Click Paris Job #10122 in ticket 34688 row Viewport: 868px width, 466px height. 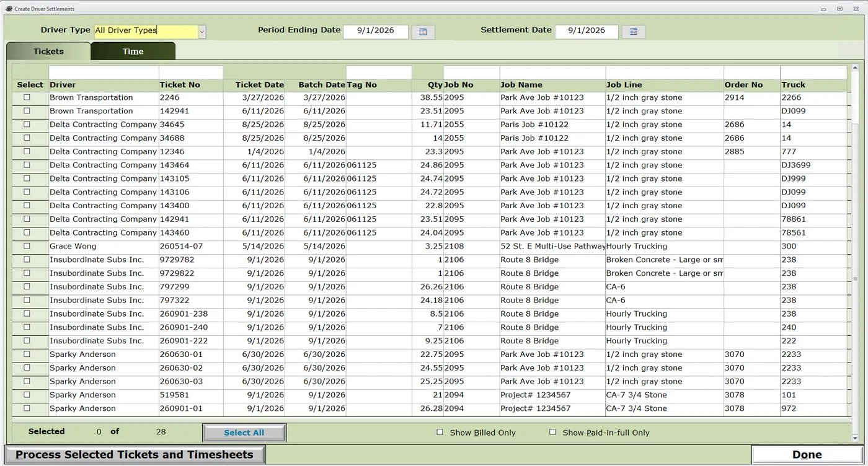click(x=552, y=138)
